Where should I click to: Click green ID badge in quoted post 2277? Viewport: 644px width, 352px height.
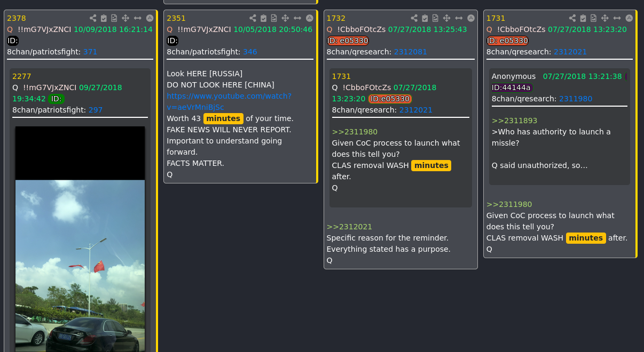56,99
